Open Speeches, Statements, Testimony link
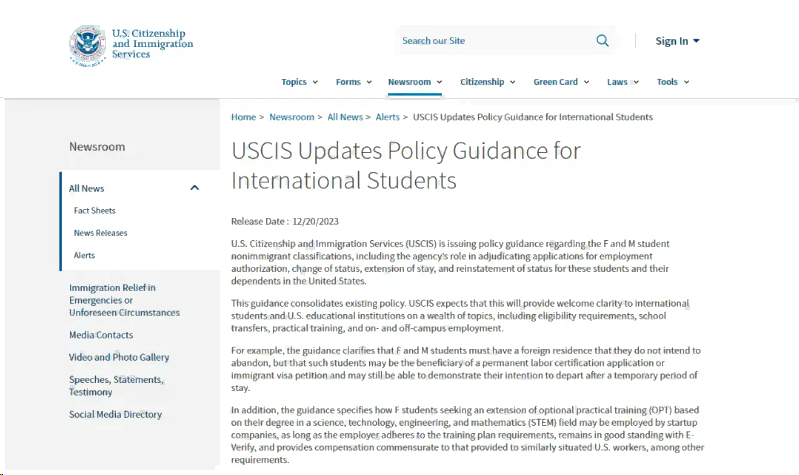The width and height of the screenshot is (799, 475). click(x=117, y=386)
